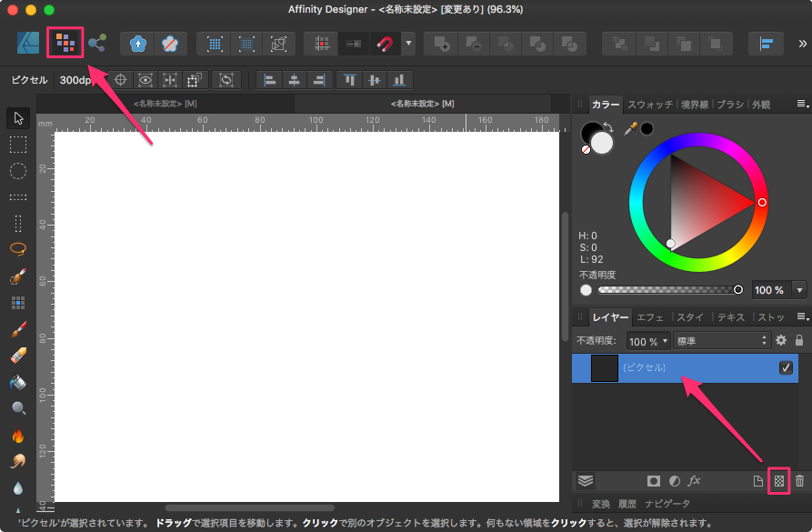Delete layer using the trash icon
Screen dimensions: 812x532
[x=800, y=480]
